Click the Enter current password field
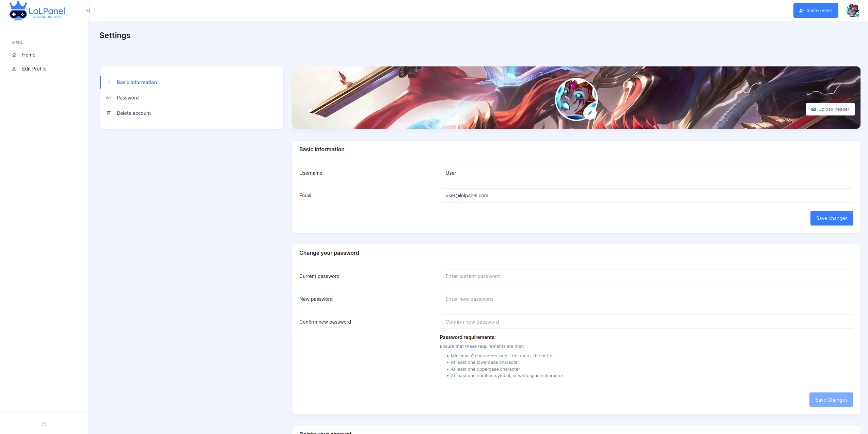 coord(646,276)
